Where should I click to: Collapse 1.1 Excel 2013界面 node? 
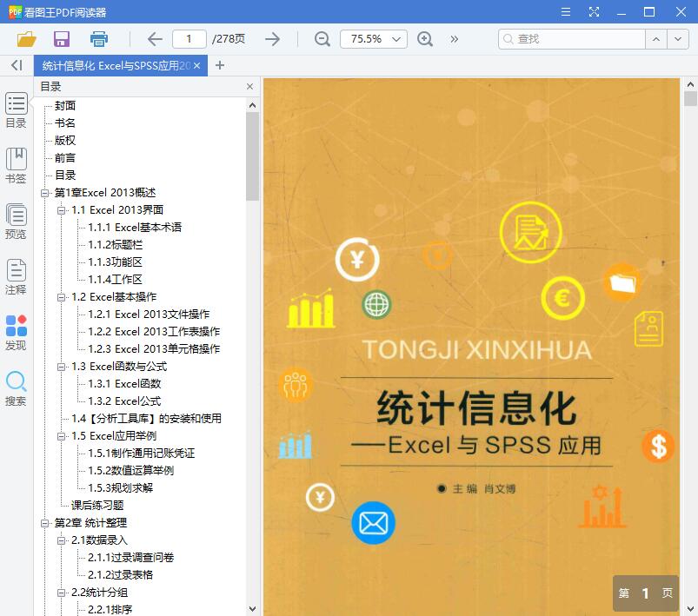coord(61,210)
